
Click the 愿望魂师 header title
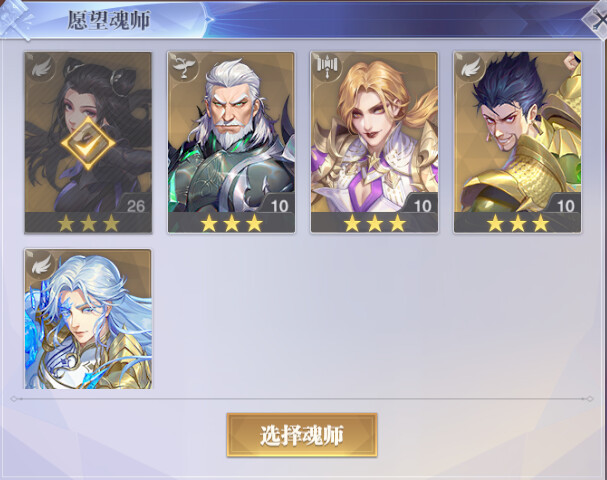[109, 20]
